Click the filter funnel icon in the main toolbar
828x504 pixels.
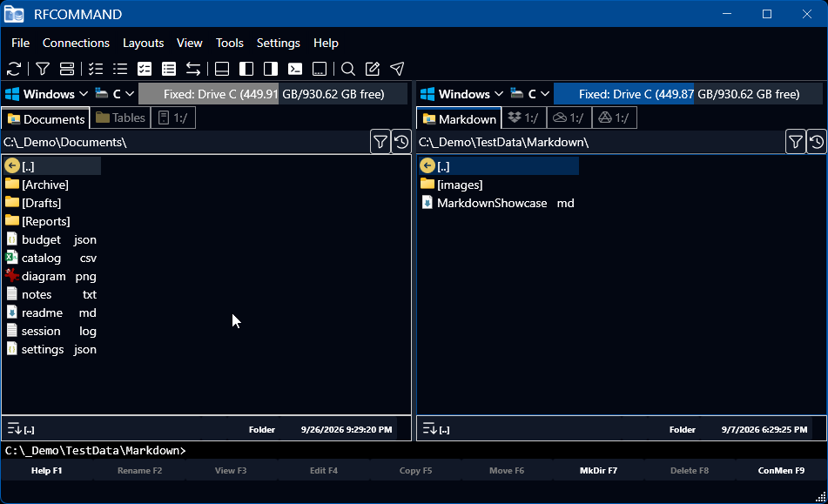(x=43, y=69)
